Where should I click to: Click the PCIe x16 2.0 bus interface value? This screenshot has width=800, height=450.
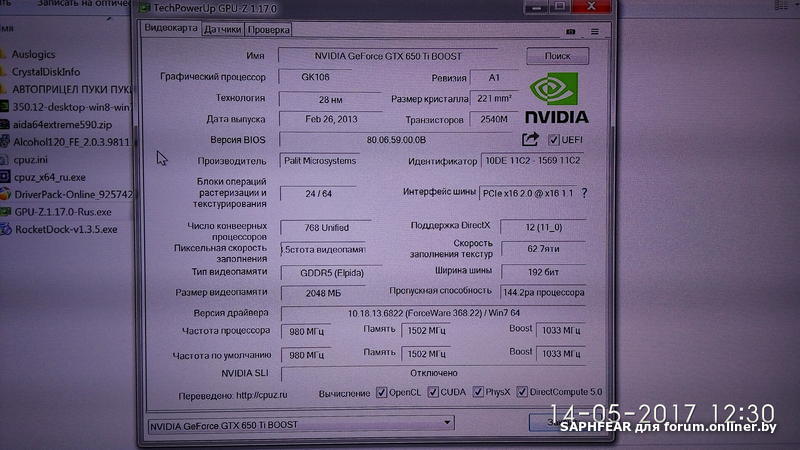click(x=528, y=193)
